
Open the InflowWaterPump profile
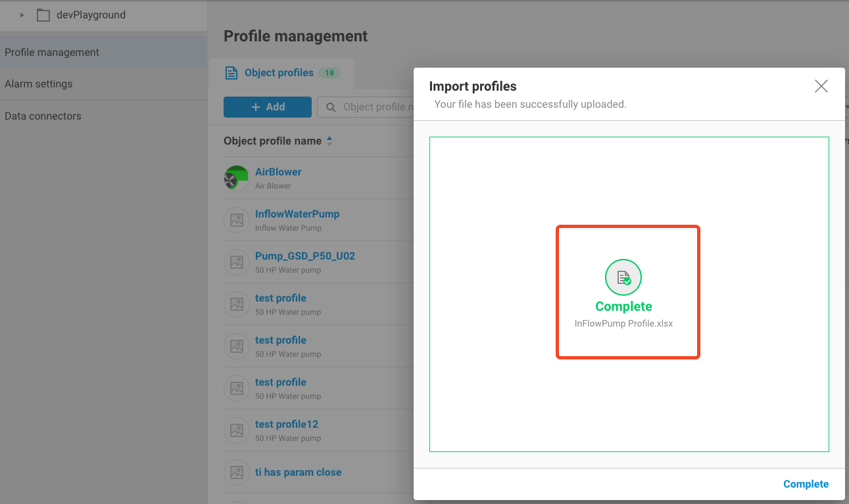[x=297, y=214]
